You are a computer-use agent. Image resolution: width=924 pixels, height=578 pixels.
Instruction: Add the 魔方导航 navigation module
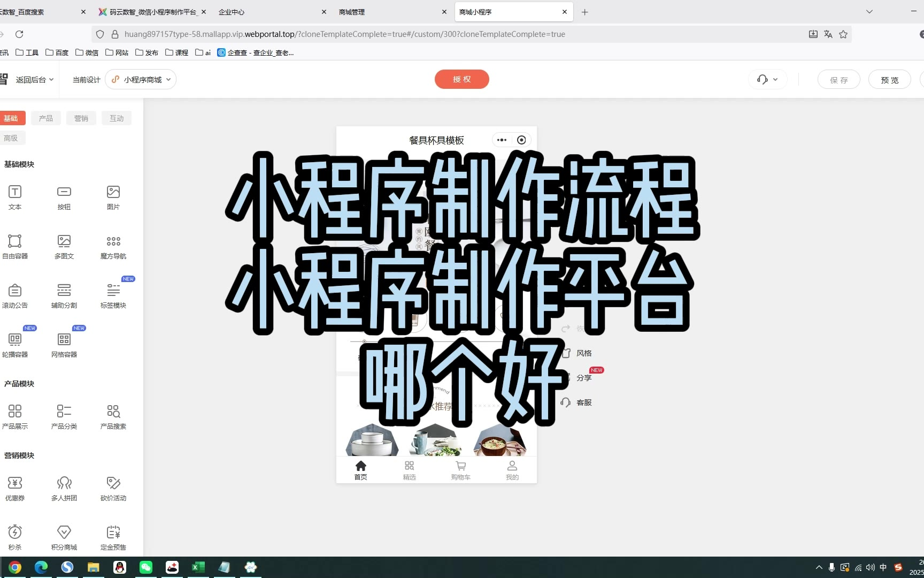[113, 247]
